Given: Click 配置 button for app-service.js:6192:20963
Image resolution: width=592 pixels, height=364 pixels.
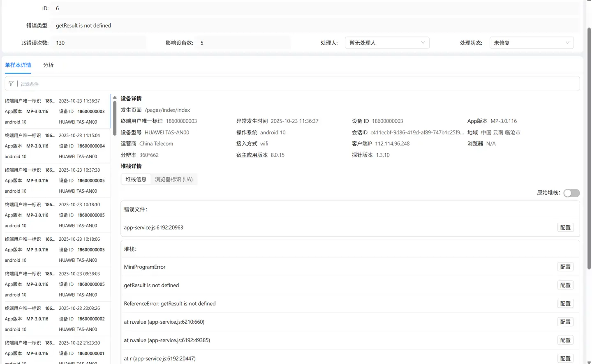Looking at the screenshot, I should (x=565, y=228).
